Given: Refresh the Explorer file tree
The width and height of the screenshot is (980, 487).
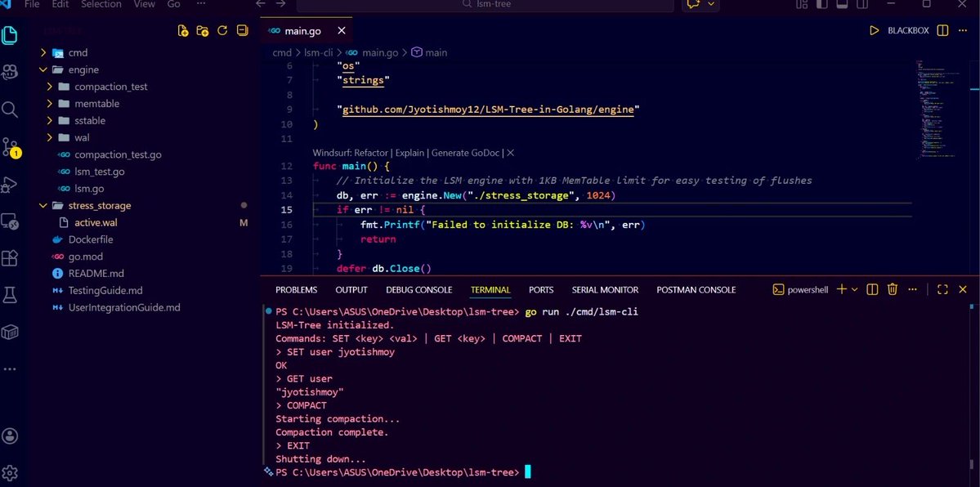Looking at the screenshot, I should [222, 30].
